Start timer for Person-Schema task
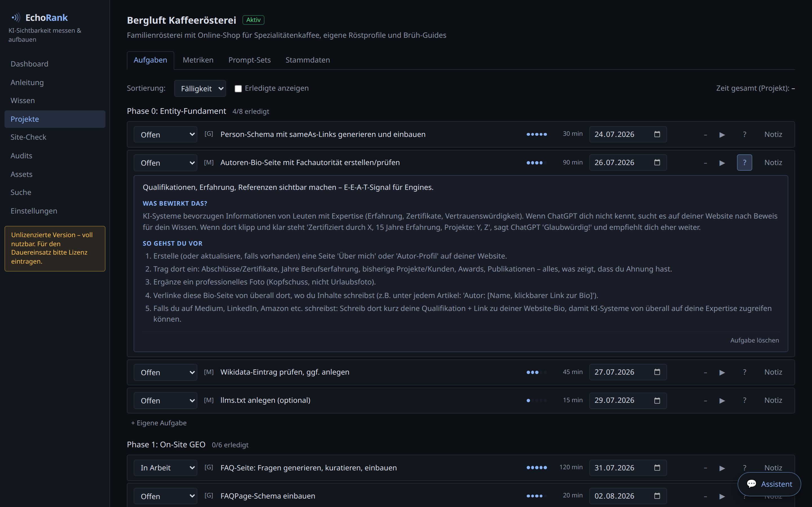 (x=722, y=134)
